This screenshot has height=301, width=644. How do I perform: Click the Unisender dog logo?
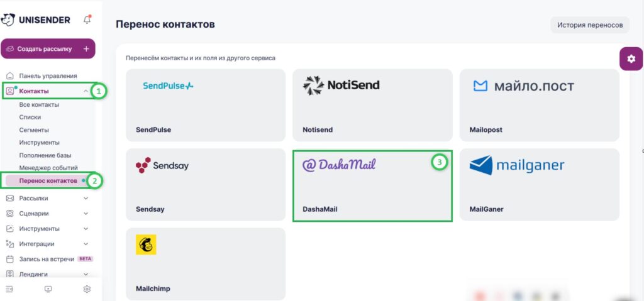click(8, 19)
